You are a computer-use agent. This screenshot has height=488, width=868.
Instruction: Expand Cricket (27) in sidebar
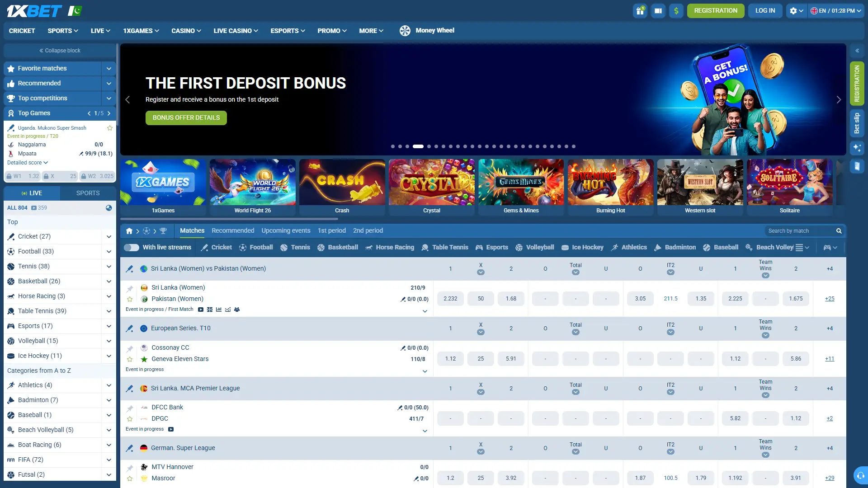click(108, 237)
